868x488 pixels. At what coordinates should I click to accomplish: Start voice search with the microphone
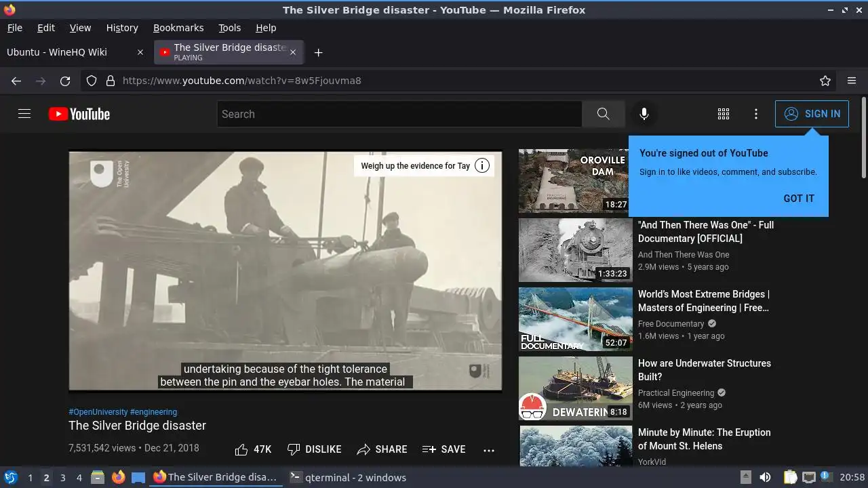[x=644, y=114]
